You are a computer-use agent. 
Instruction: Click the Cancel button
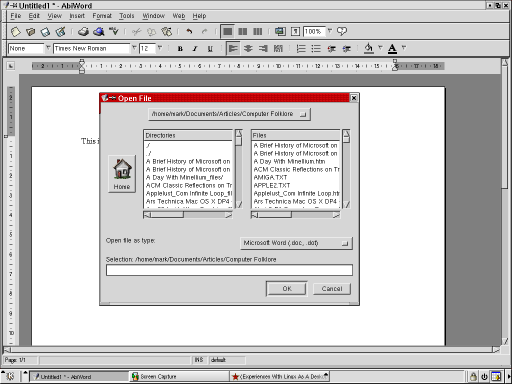coord(332,289)
